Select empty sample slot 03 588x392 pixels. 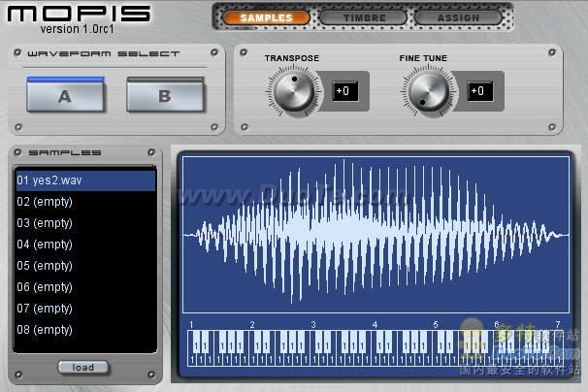(x=85, y=223)
